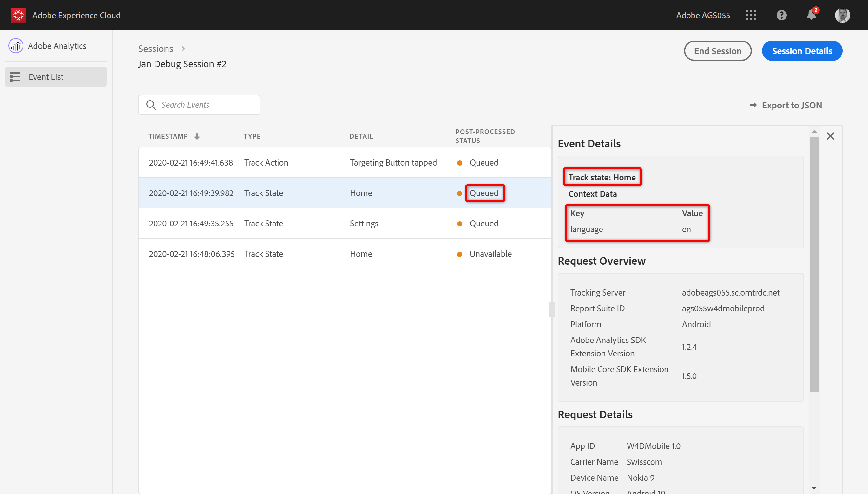Click the End Session button

[x=717, y=51]
